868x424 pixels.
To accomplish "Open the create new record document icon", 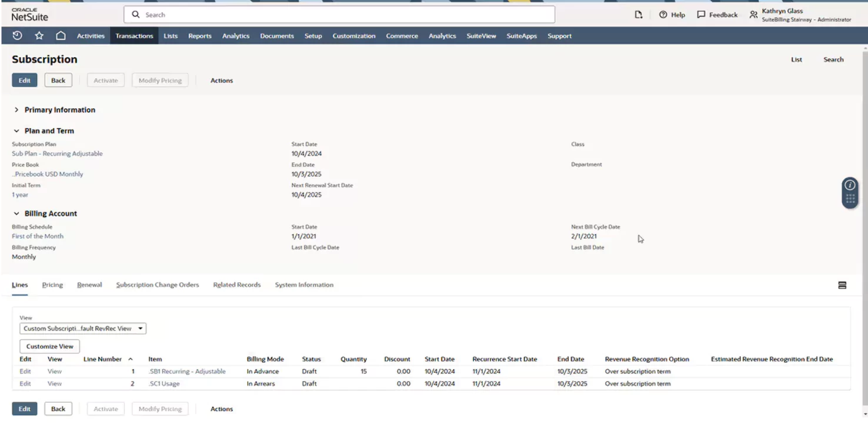I will point(639,15).
